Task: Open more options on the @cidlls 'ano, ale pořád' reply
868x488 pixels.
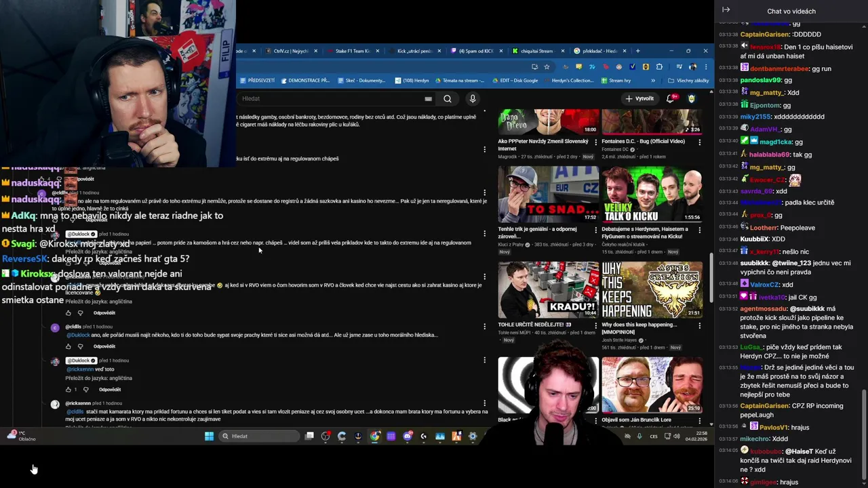Action: coord(484,327)
